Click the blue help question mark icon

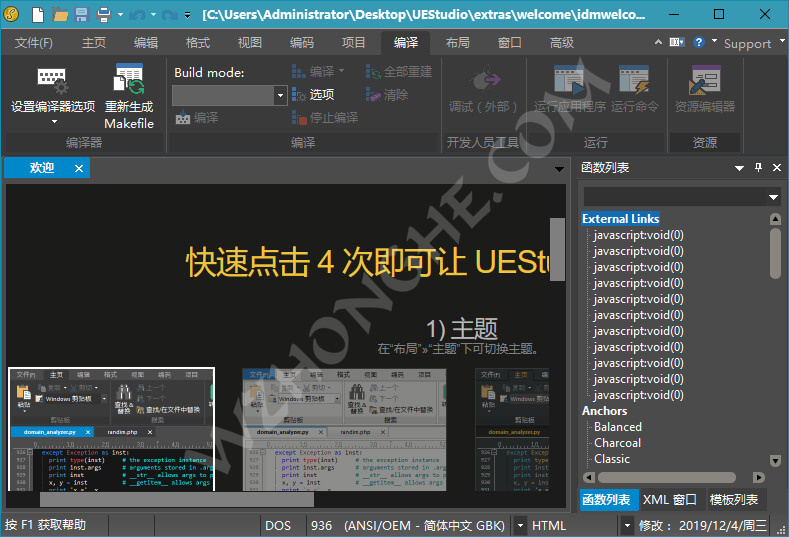coord(698,42)
